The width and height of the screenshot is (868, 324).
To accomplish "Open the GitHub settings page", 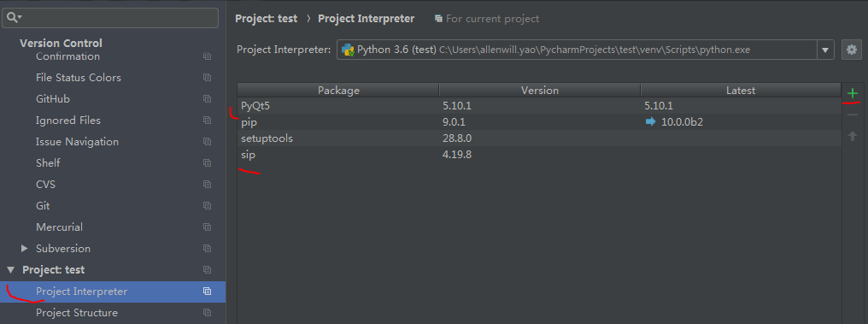I will coord(53,98).
